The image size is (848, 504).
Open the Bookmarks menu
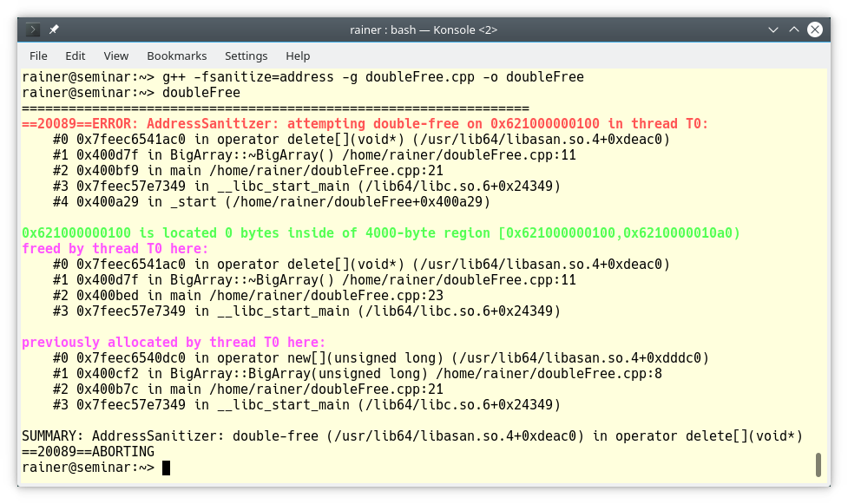click(x=176, y=56)
